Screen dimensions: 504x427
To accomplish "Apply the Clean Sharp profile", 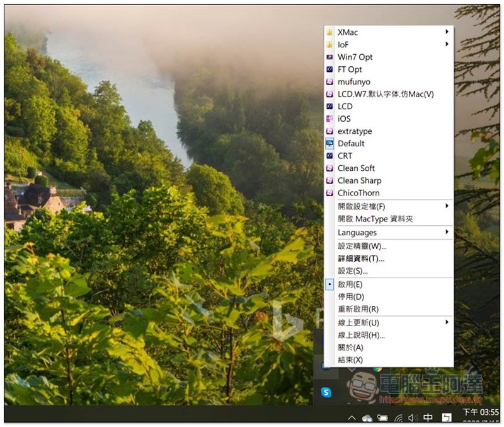I will [389, 180].
